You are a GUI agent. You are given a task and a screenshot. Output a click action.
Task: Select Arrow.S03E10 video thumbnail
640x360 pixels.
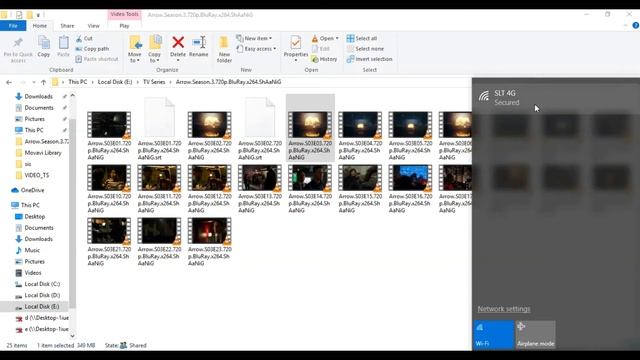[109, 178]
